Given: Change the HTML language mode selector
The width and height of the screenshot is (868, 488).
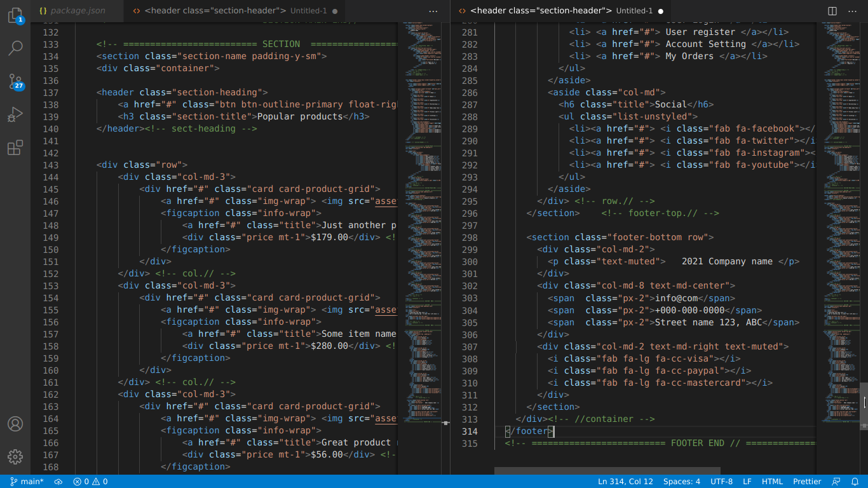Looking at the screenshot, I should (x=772, y=482).
